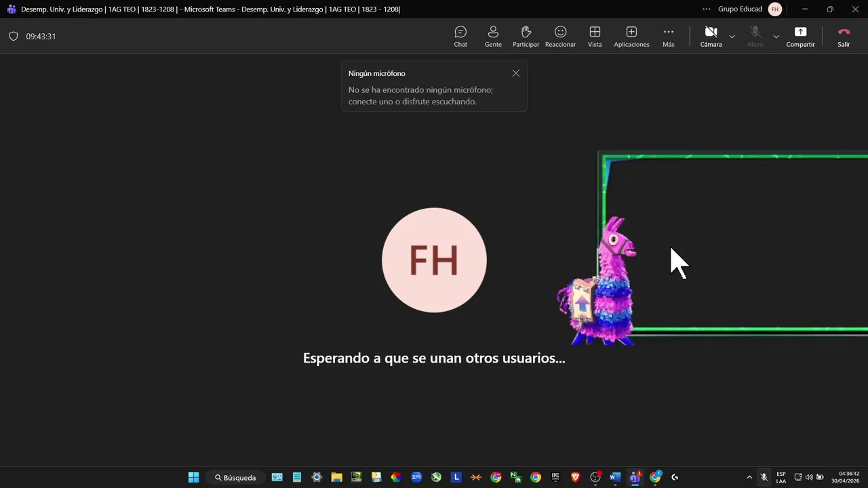Open the volume control in tray
Screen dimensions: 868x488
pyautogui.click(x=809, y=477)
